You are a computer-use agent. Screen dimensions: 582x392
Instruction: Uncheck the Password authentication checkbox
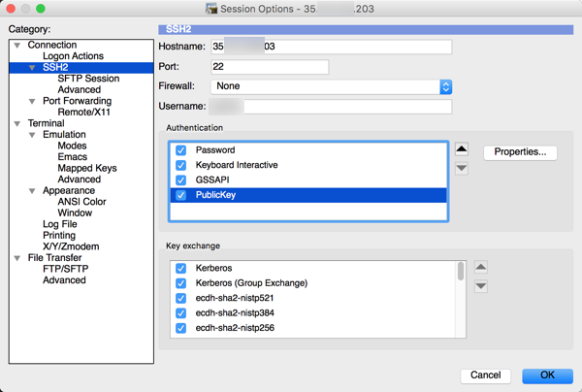180,150
